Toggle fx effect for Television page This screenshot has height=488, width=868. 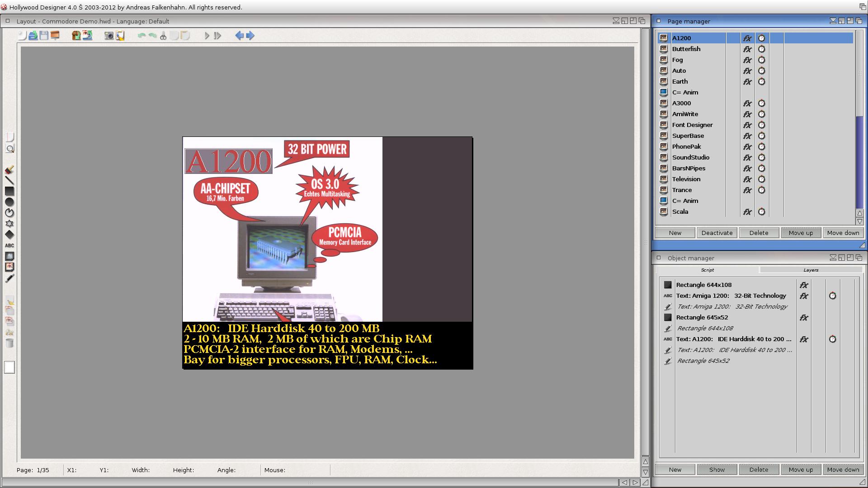tap(747, 179)
